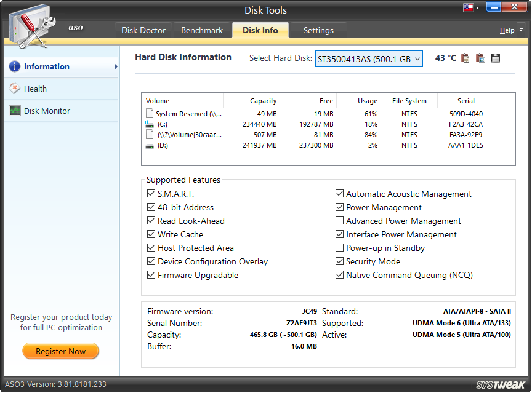
Task: Save disk report using the floppy disk icon
Action: pos(496,58)
